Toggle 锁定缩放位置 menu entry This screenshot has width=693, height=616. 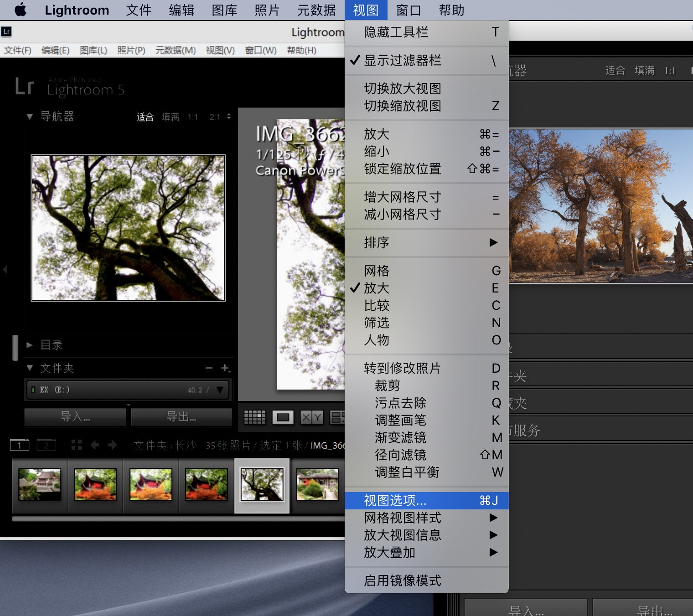point(427,169)
